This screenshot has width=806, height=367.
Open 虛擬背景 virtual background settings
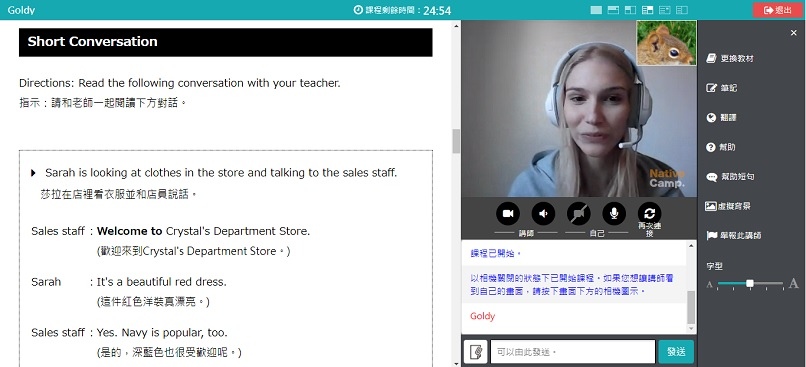click(x=728, y=206)
